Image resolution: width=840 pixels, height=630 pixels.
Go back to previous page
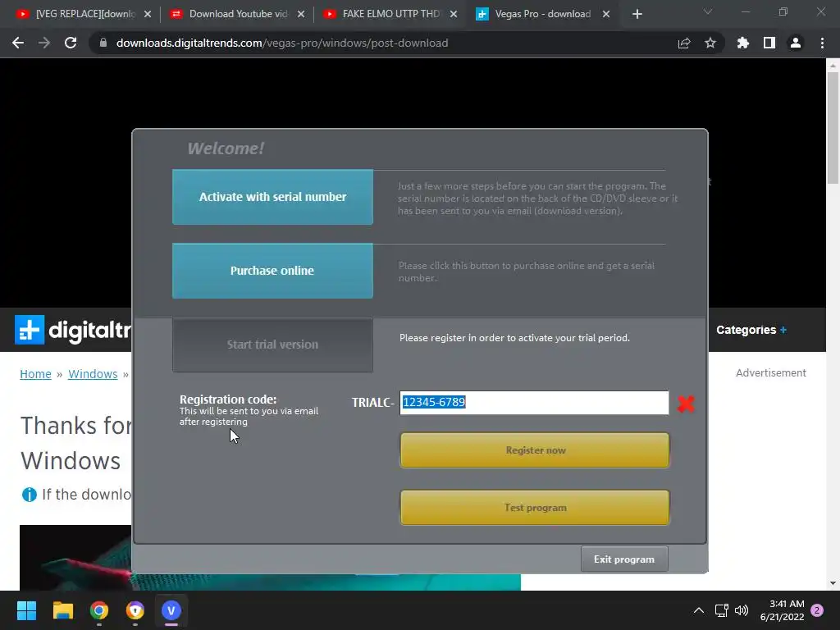click(18, 43)
